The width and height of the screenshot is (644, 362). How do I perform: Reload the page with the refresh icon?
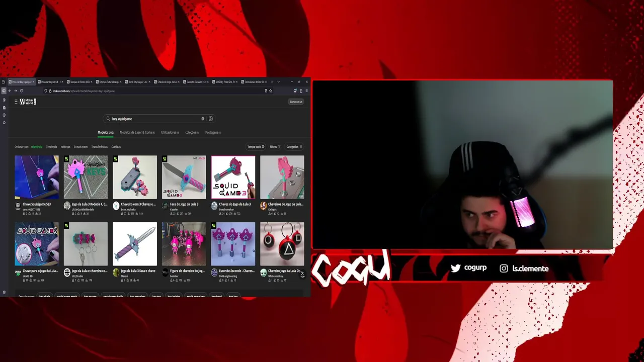coord(21,91)
